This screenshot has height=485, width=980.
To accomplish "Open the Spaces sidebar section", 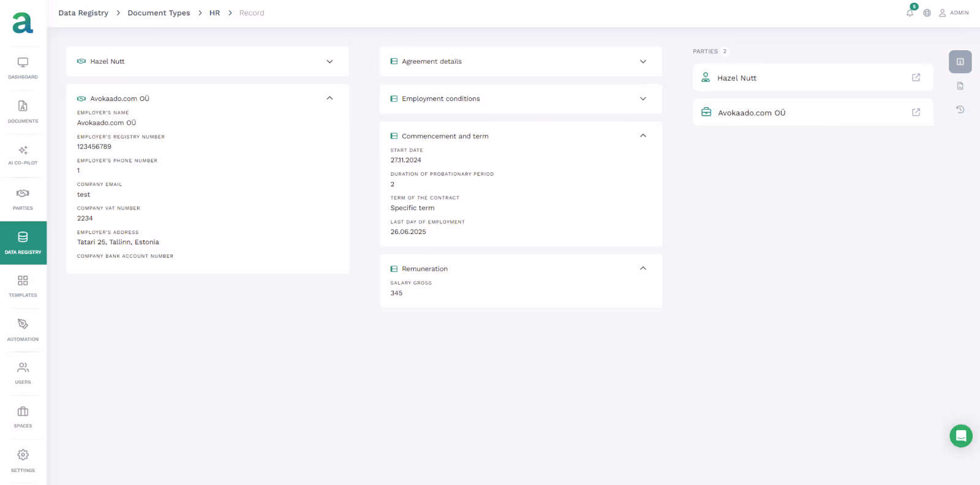I will click(23, 417).
